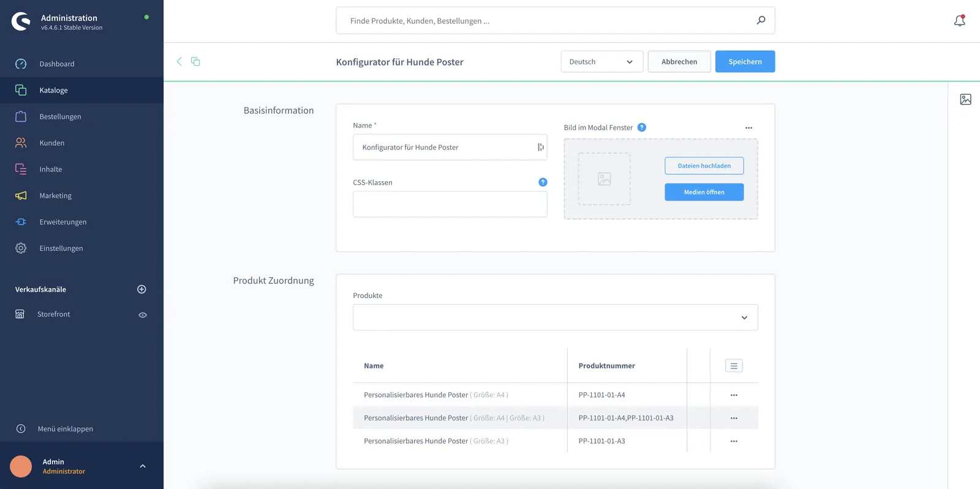
Task: Click the Name column header
Action: click(374, 366)
